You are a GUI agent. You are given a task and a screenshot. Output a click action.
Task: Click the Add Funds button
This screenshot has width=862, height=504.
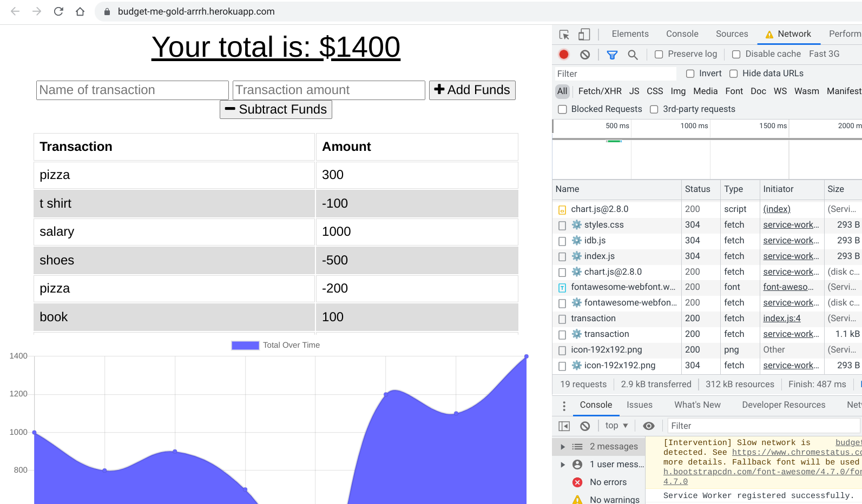coord(472,90)
